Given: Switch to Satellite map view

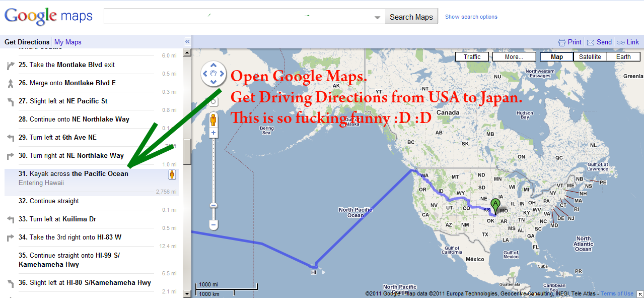Looking at the screenshot, I should pyautogui.click(x=590, y=57).
